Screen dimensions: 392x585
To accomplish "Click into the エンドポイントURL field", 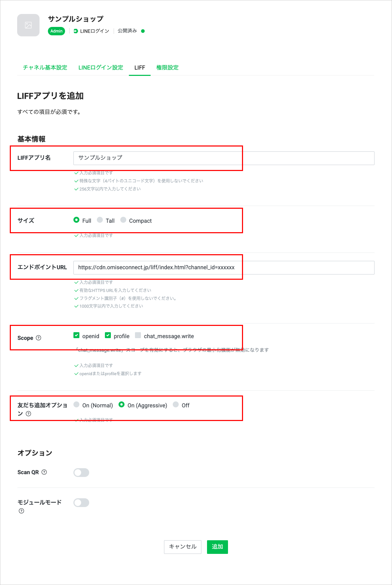I will [x=224, y=267].
